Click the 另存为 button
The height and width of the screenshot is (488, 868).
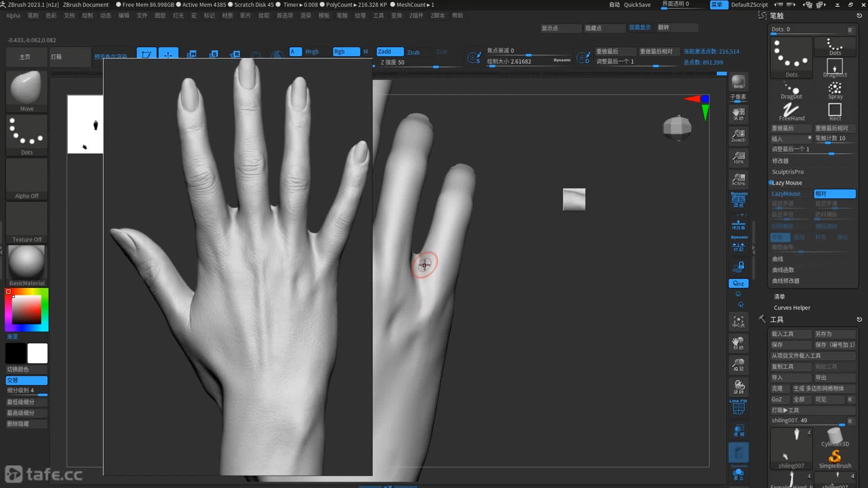(835, 334)
